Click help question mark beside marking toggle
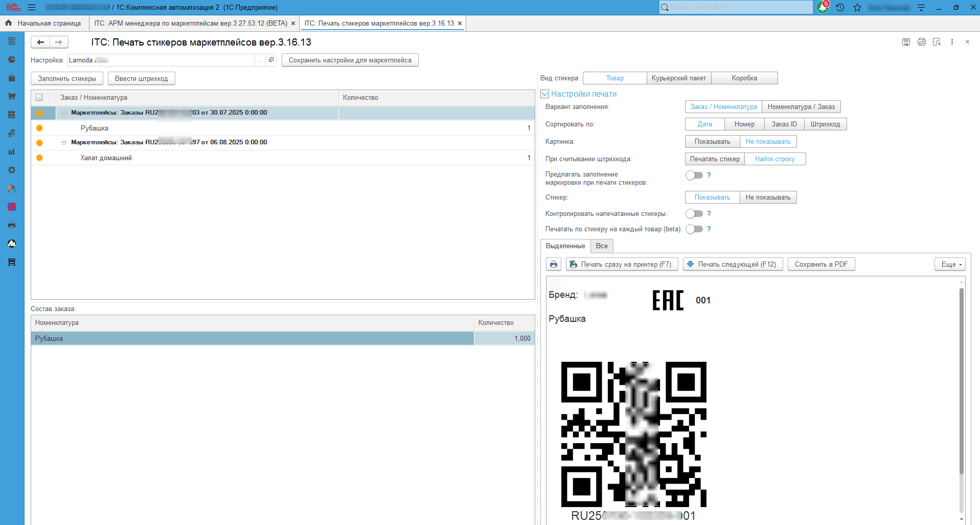 [x=709, y=175]
